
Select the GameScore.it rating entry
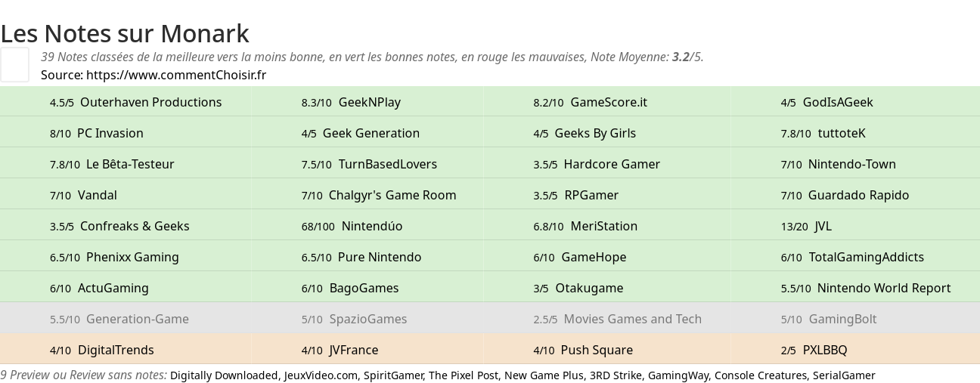[x=591, y=102]
